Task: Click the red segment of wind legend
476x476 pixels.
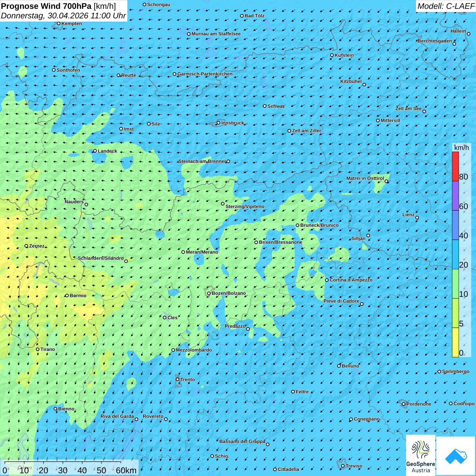Action: click(455, 166)
